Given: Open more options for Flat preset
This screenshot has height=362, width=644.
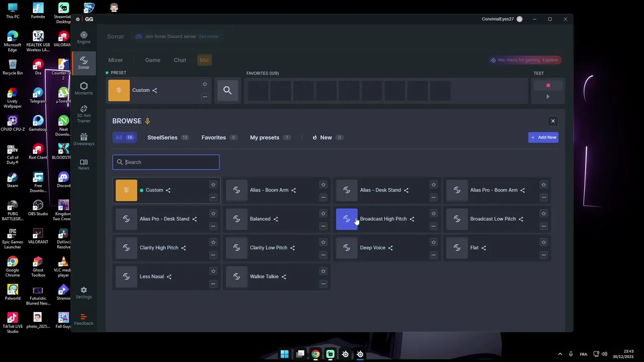Looking at the screenshot, I should [x=543, y=254].
